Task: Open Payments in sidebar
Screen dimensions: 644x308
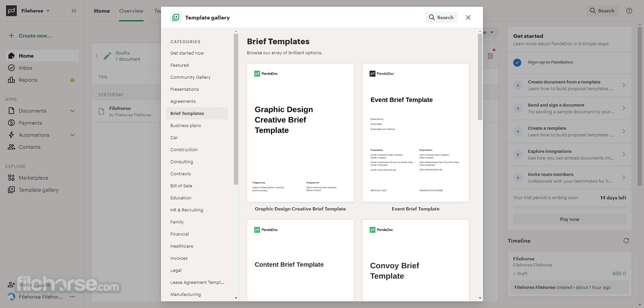Action: coord(30,123)
